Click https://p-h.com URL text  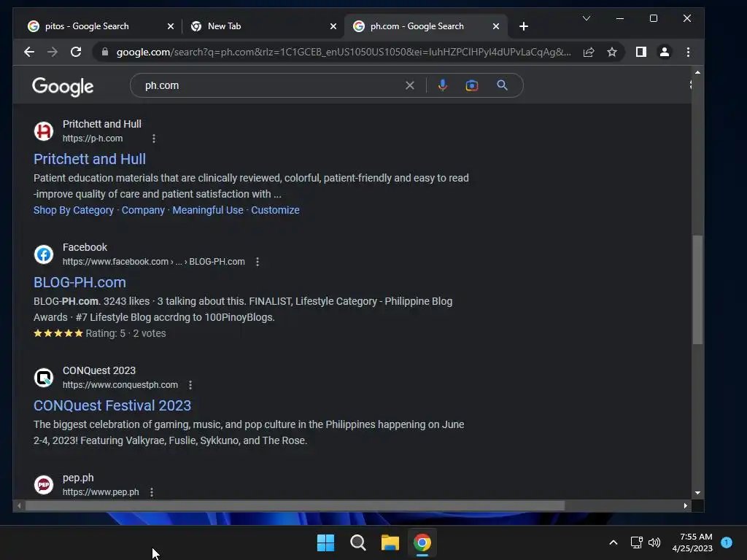point(93,139)
